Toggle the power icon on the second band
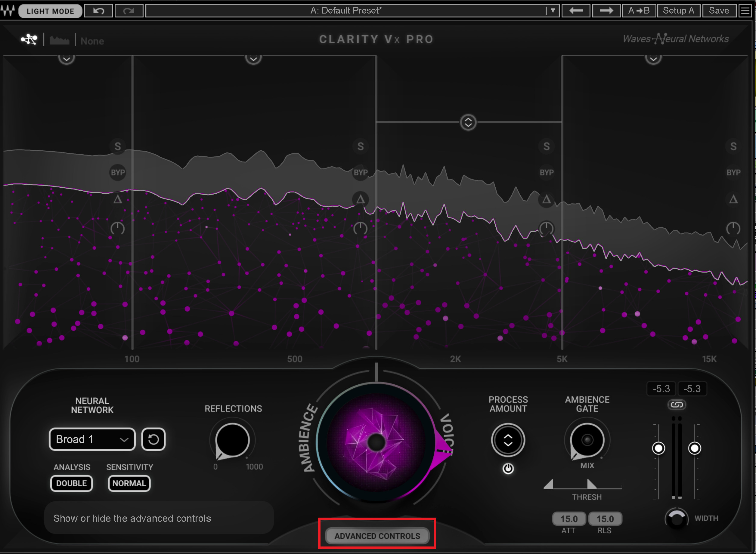This screenshot has height=554, width=756. tap(360, 228)
